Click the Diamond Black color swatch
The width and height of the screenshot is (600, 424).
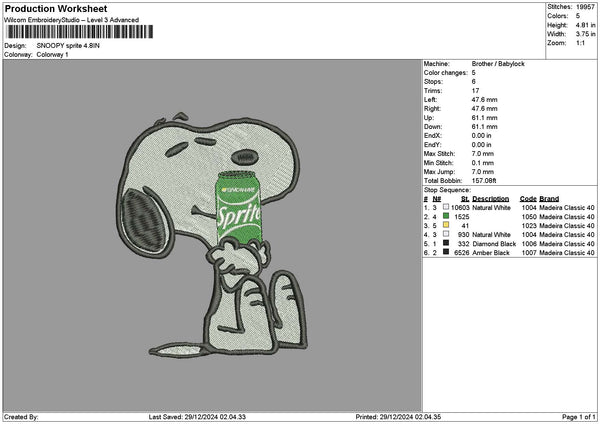click(x=446, y=243)
